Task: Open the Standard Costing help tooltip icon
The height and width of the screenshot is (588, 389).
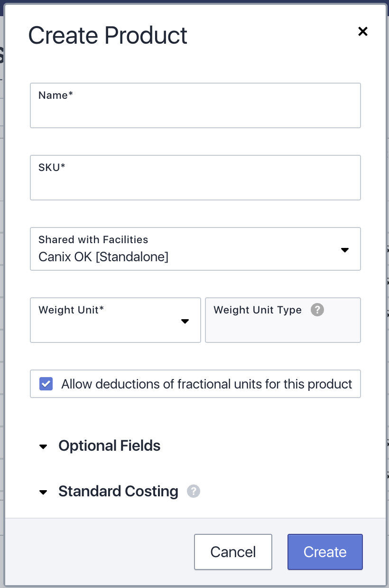Action: tap(194, 491)
